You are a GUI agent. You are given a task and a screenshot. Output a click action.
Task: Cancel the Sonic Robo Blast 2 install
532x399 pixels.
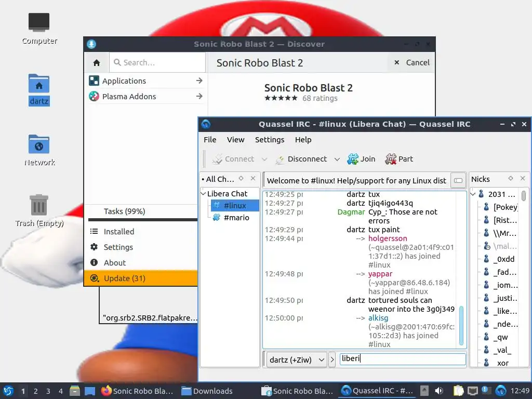click(x=411, y=63)
